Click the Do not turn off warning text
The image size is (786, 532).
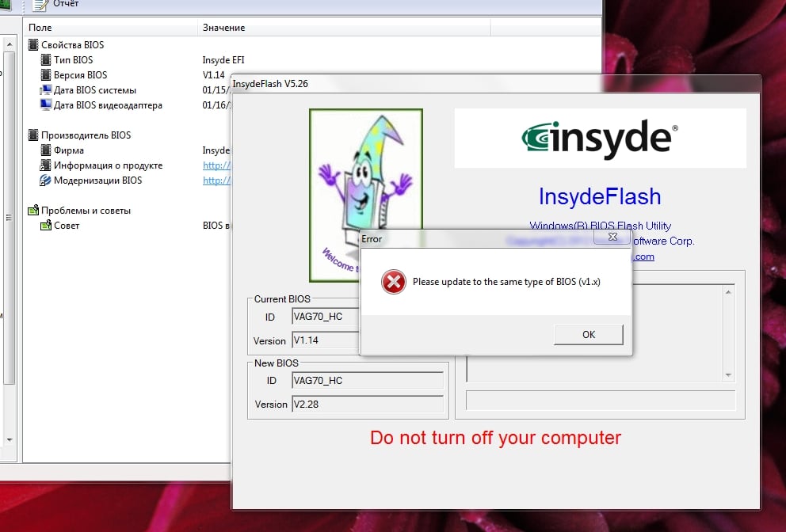click(495, 438)
